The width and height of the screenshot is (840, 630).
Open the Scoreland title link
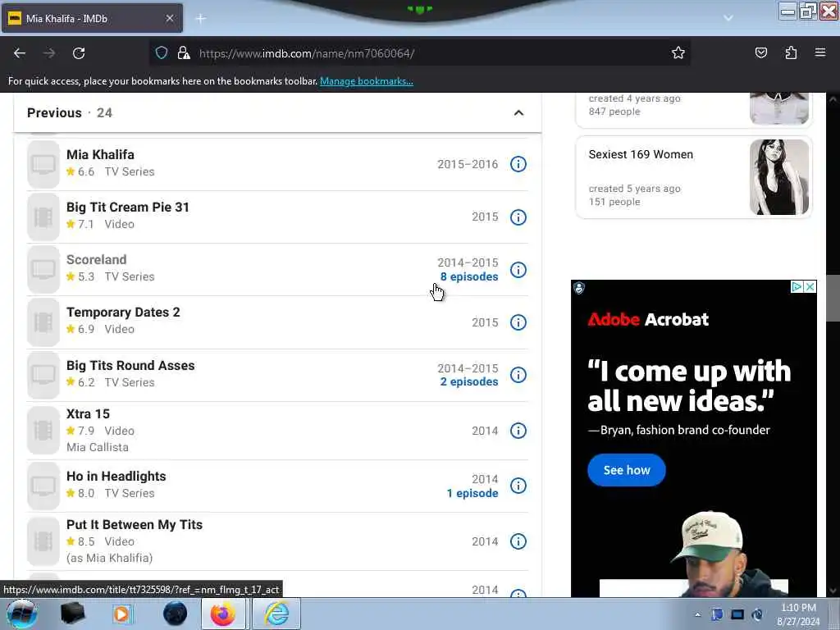click(x=97, y=259)
